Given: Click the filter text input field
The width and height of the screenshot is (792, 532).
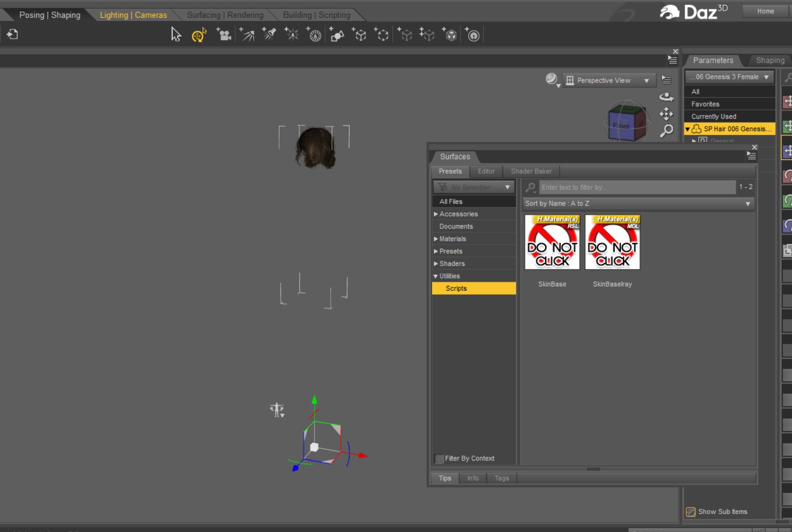Looking at the screenshot, I should (638, 187).
